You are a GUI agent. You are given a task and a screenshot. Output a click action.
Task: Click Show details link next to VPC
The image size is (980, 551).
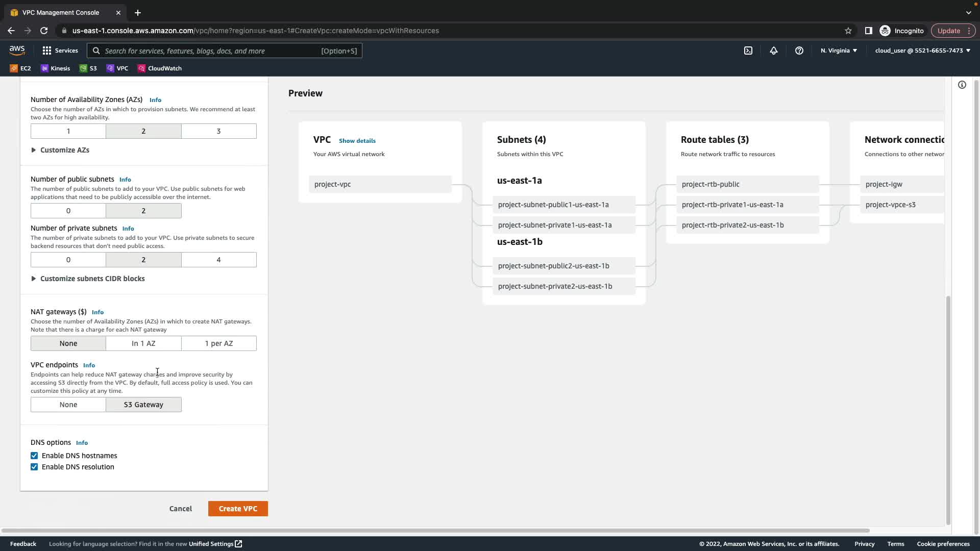pyautogui.click(x=357, y=141)
